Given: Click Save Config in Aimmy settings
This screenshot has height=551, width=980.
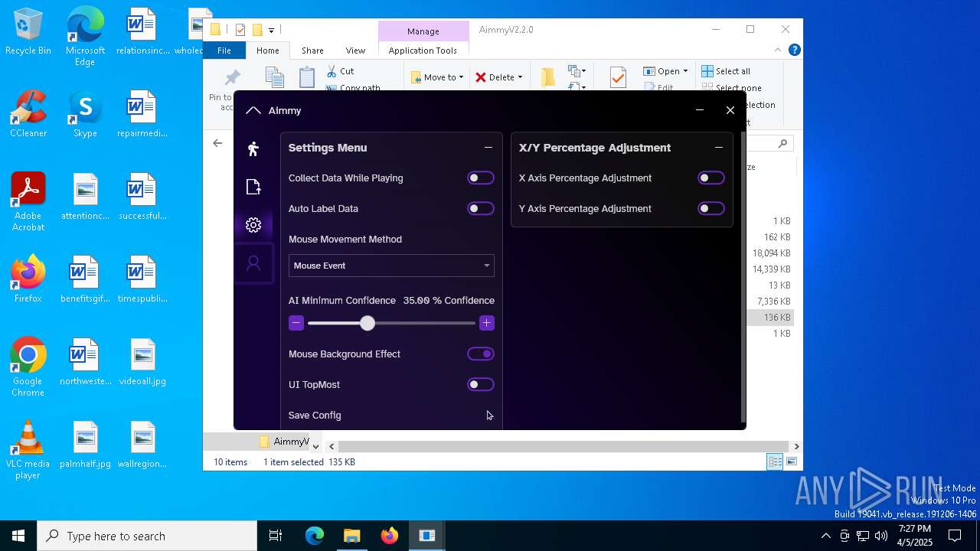Looking at the screenshot, I should click(315, 415).
